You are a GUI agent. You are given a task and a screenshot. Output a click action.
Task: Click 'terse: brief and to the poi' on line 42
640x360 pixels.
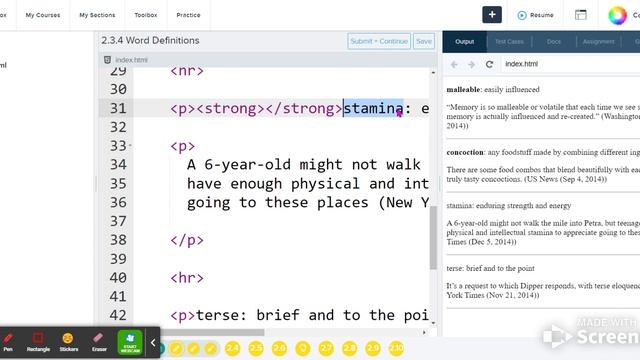click(312, 316)
